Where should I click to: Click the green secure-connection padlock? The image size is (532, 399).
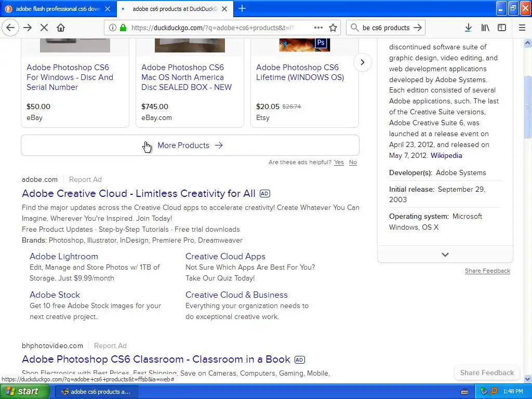(x=123, y=28)
